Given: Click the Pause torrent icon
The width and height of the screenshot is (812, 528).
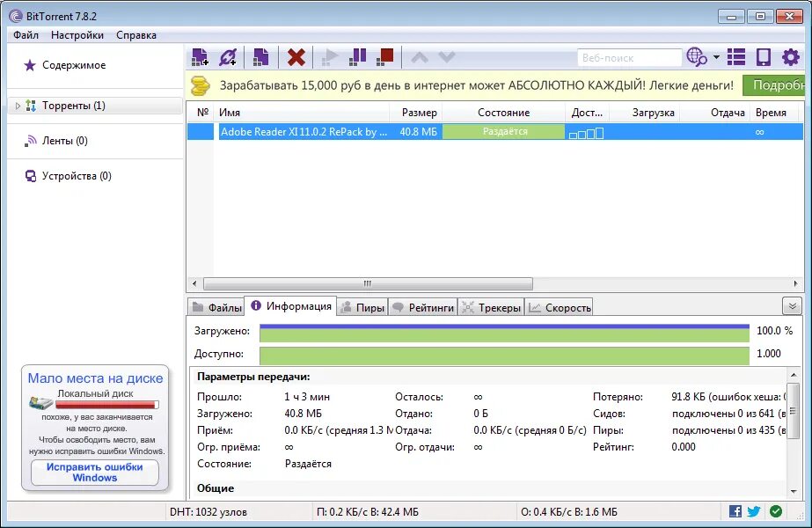Looking at the screenshot, I should (x=357, y=57).
